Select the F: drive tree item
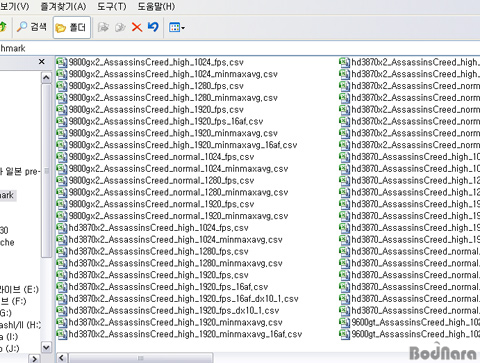 click(13, 302)
